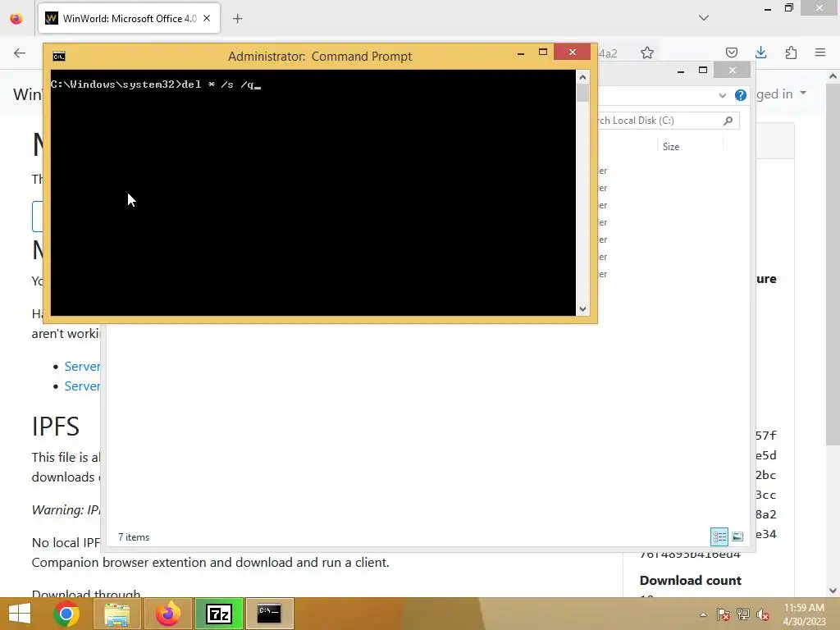Open the second Server link in the webpage
The image size is (840, 630).
82,386
